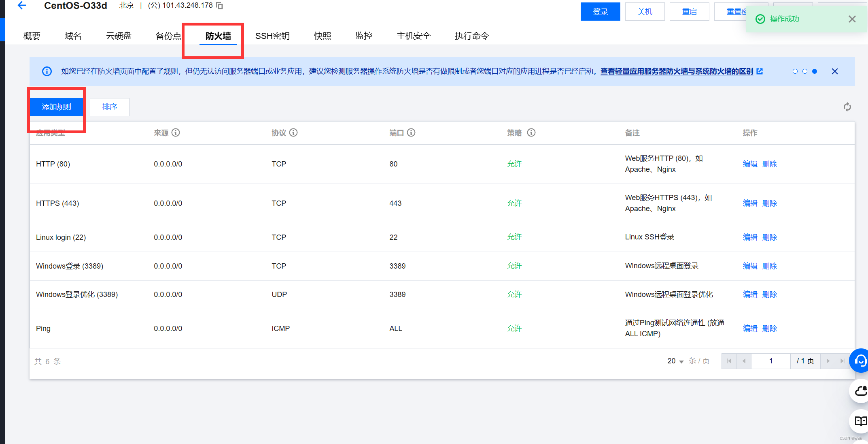Select the 'Linux SSH登录' remark text

(x=649, y=237)
